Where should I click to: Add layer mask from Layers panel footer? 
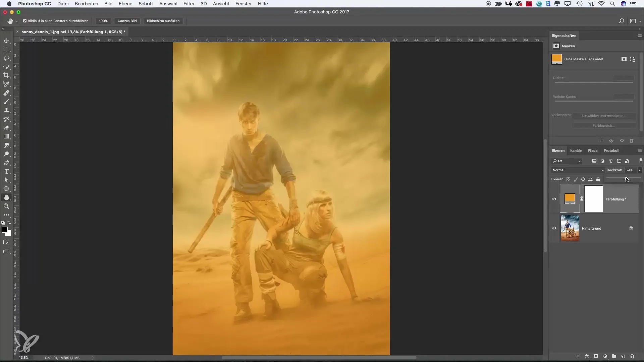(x=596, y=356)
